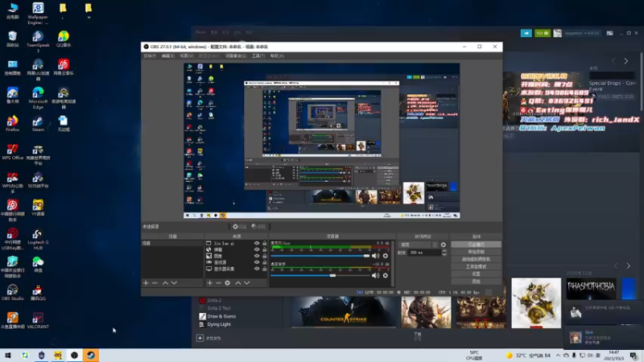Open OBS Studio desktop shortcut
The width and height of the screenshot is (644, 362).
[12, 293]
